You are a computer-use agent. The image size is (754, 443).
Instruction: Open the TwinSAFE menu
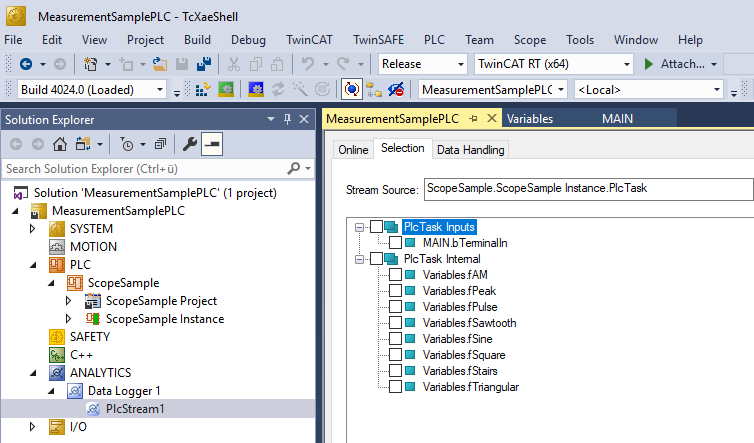378,39
